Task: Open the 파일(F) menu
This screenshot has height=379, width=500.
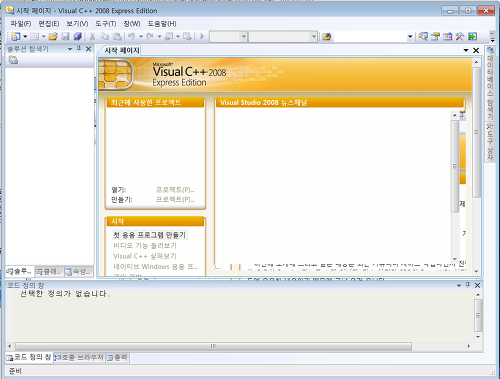Action: 21,24
